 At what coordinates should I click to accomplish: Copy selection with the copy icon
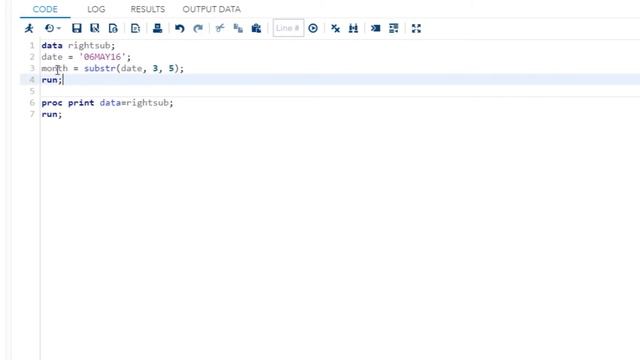coord(238,28)
